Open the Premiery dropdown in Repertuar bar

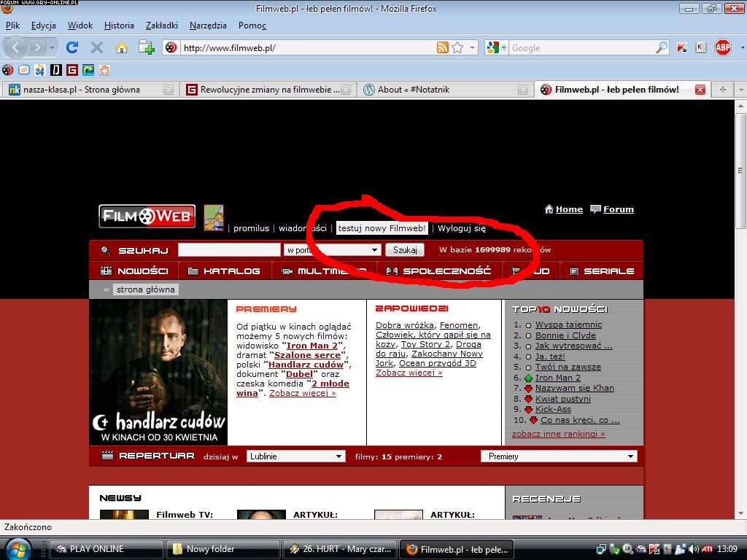(559, 456)
